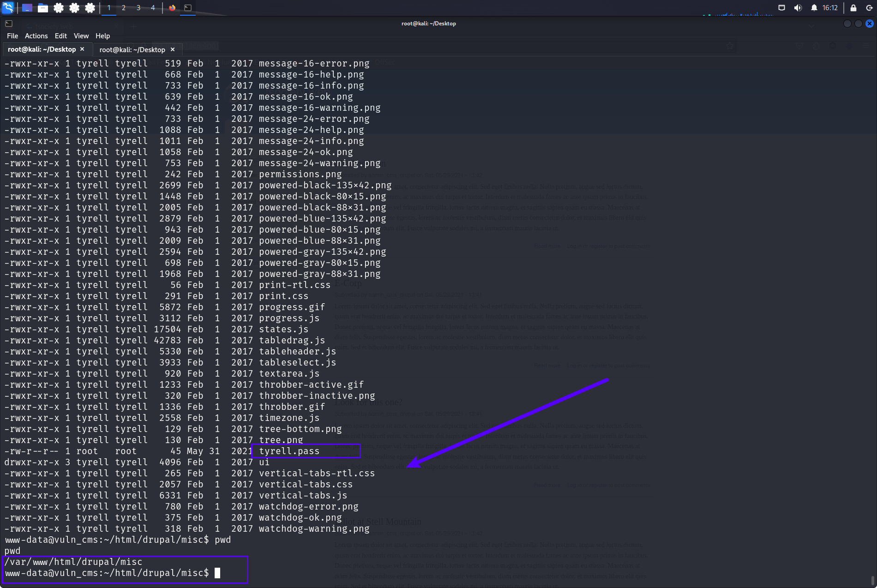The width and height of the screenshot is (877, 588).
Task: Click the permissions.png entry
Action: click(300, 174)
